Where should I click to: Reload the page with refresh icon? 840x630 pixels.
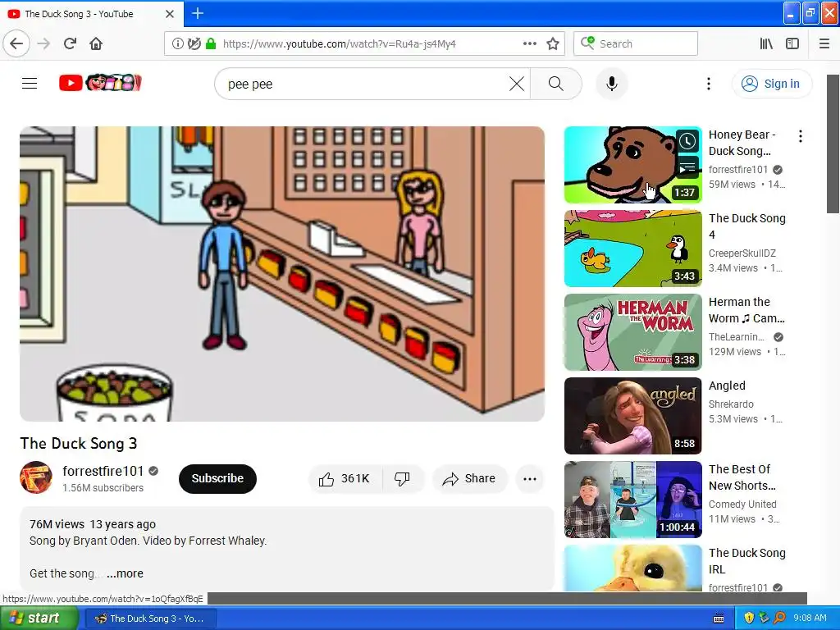tap(70, 43)
